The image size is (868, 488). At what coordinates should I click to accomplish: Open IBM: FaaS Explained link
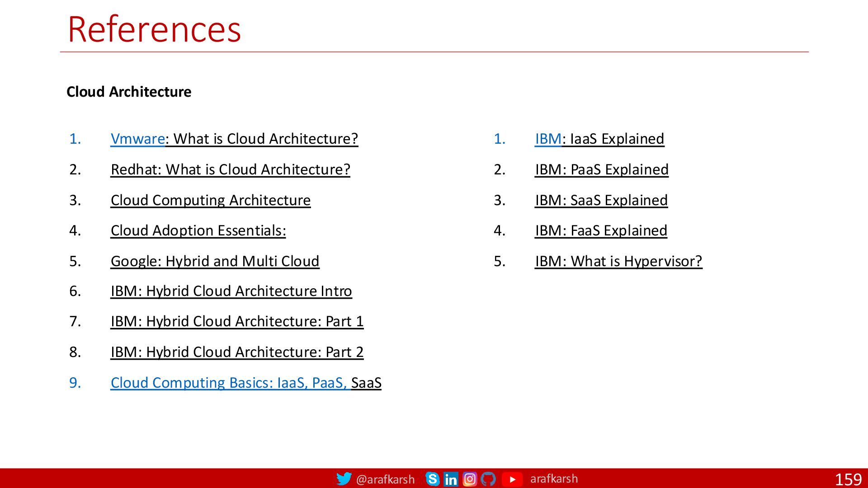tap(601, 230)
